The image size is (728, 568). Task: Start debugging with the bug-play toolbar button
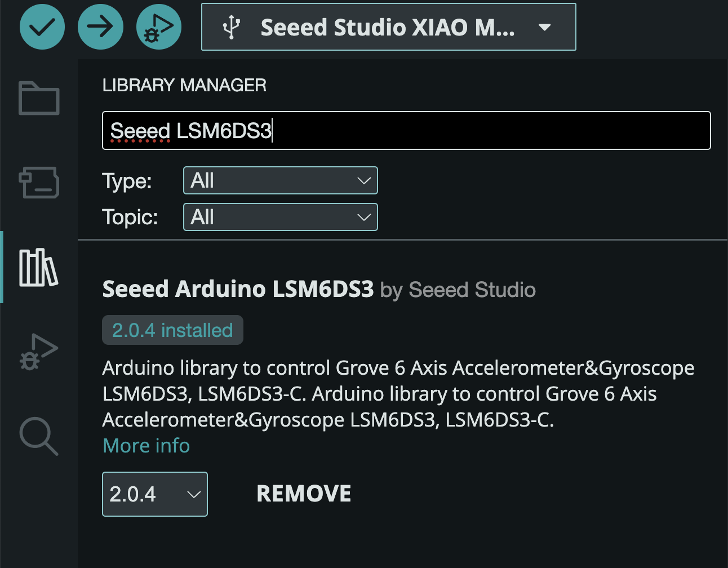tap(159, 26)
